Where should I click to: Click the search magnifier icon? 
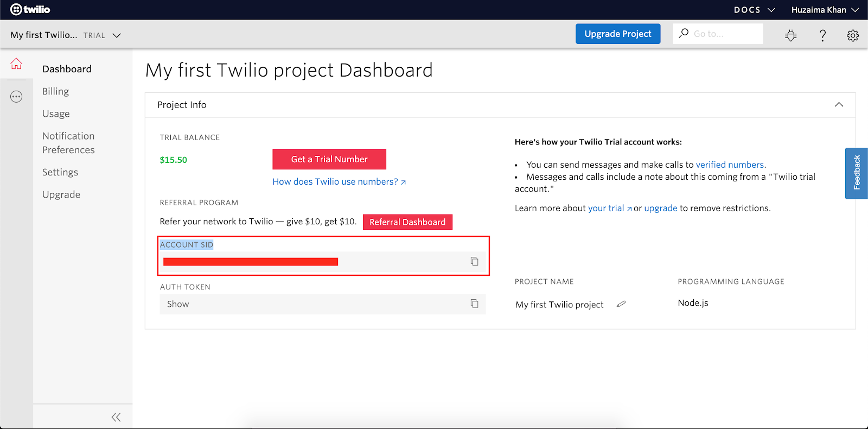[x=684, y=33]
